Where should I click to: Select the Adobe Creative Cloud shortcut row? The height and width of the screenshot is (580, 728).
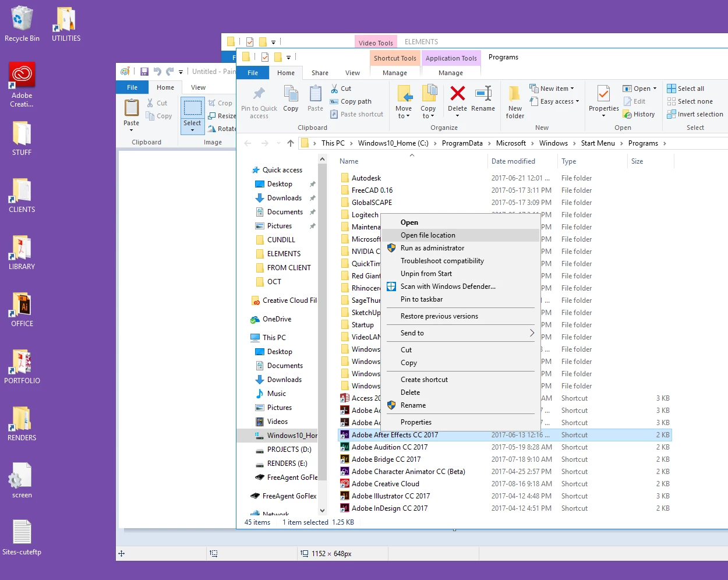(504, 484)
